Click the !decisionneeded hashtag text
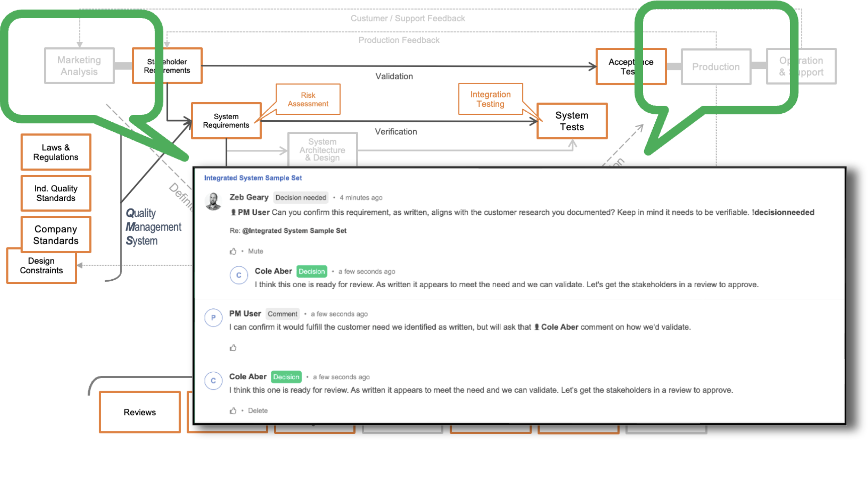868x486 pixels. [x=783, y=212]
